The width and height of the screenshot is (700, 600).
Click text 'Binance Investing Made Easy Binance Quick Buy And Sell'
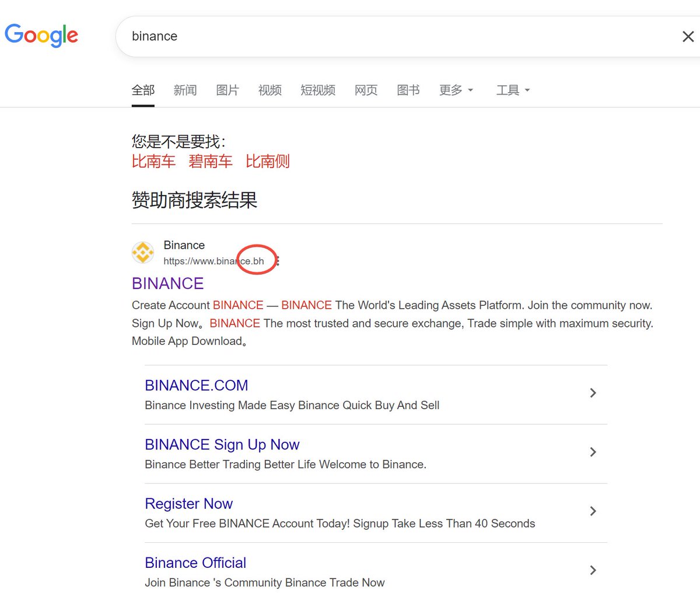tap(292, 405)
